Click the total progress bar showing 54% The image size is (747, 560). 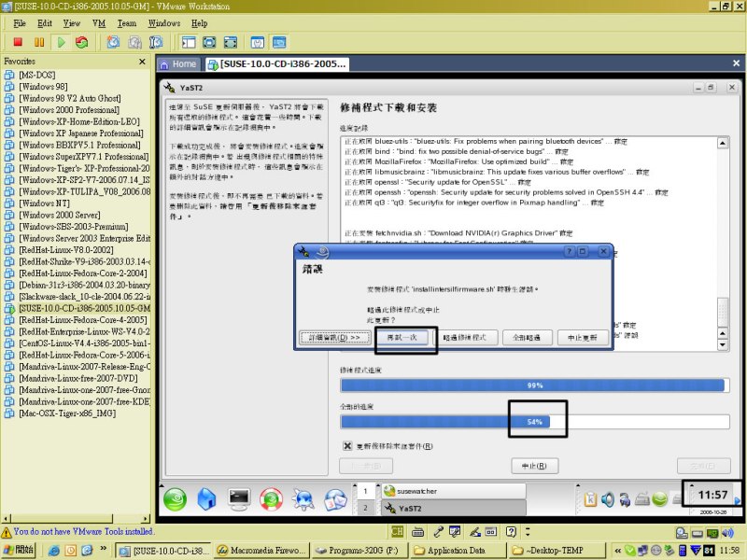[x=534, y=422]
